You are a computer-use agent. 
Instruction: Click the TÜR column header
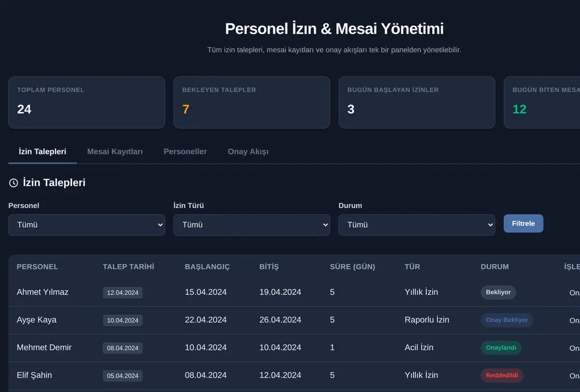click(412, 267)
